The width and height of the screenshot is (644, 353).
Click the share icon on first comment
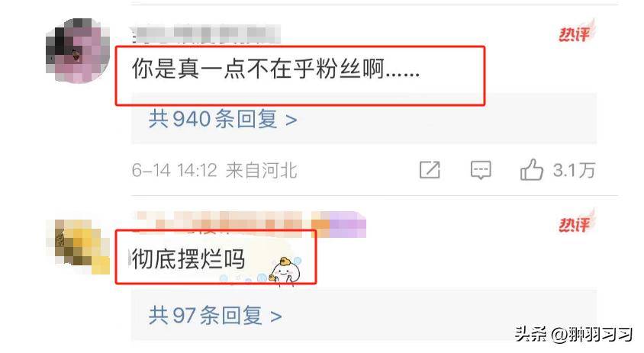click(430, 170)
